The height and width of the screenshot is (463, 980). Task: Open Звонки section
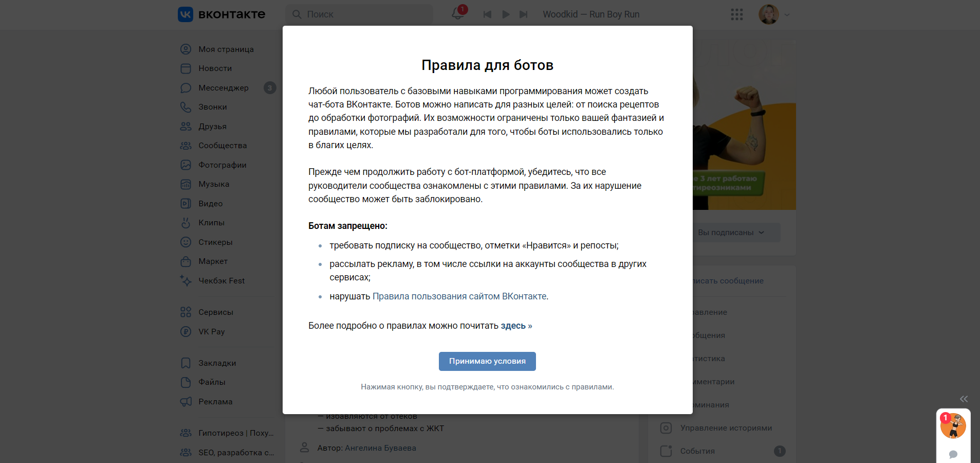click(x=213, y=107)
